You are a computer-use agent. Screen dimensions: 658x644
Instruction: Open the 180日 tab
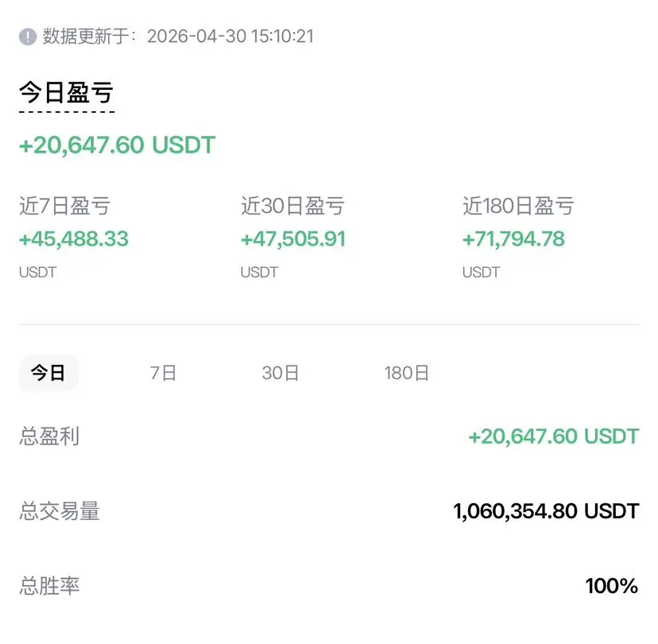pos(407,373)
